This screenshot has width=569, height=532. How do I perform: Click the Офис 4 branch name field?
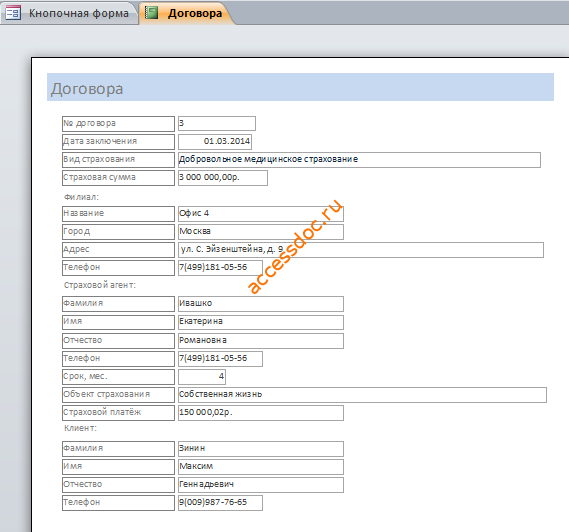(x=261, y=214)
